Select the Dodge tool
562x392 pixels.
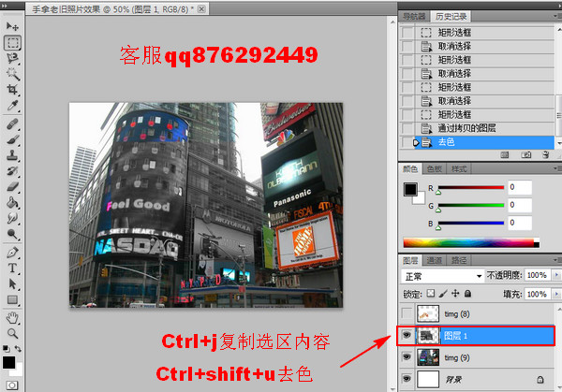(x=12, y=234)
